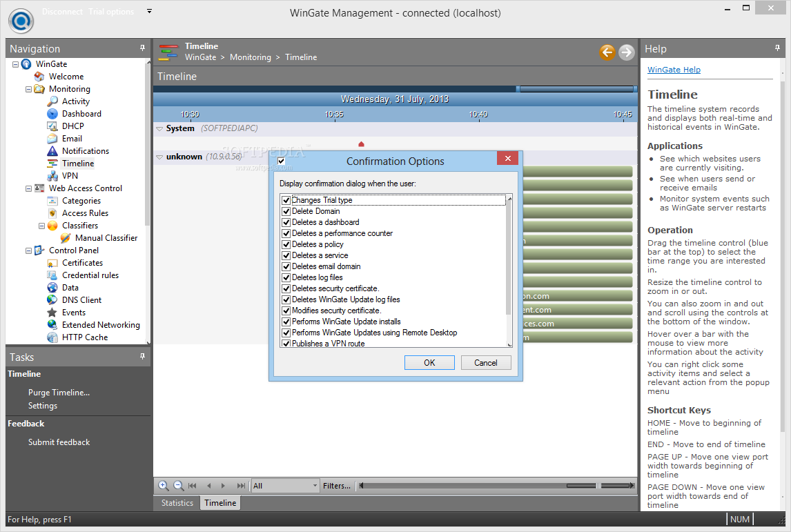The width and height of the screenshot is (791, 532).
Task: Click Purge Timeline... task
Action: pos(59,393)
